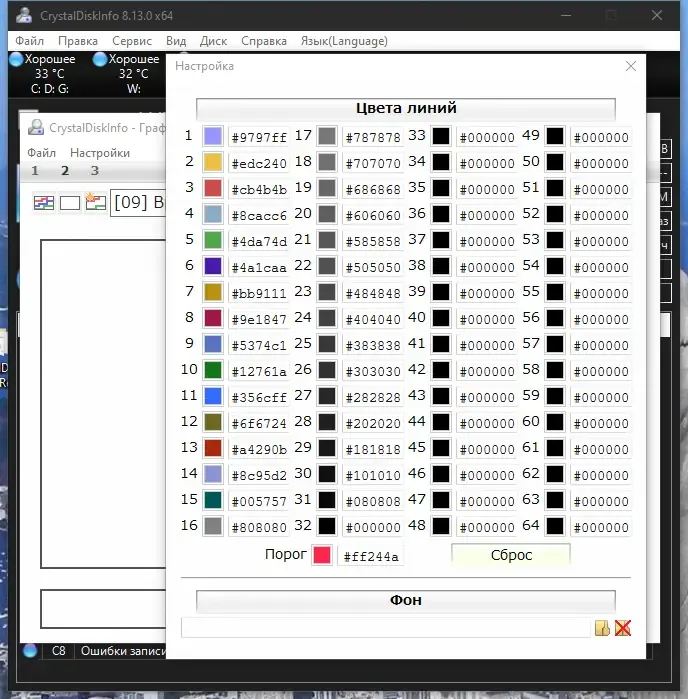This screenshot has width=688, height=699.
Task: Click the third toolbar icon in the graph window
Action: [95, 202]
